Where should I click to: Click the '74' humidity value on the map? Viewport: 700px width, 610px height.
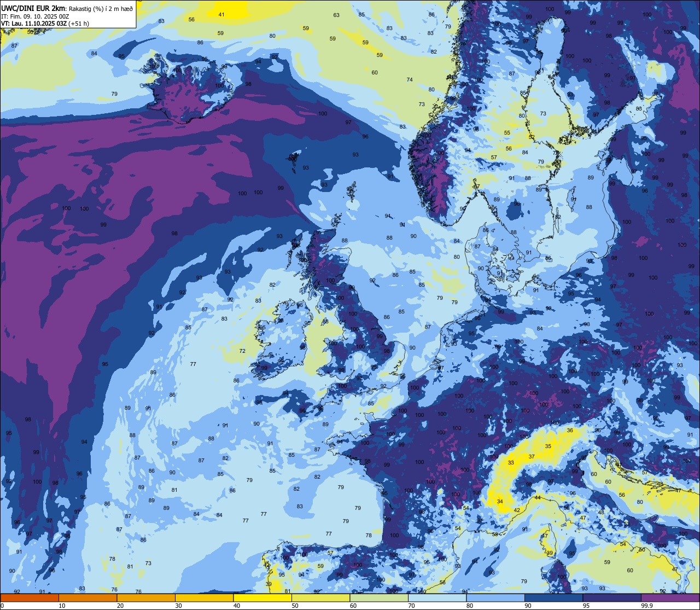click(410, 80)
